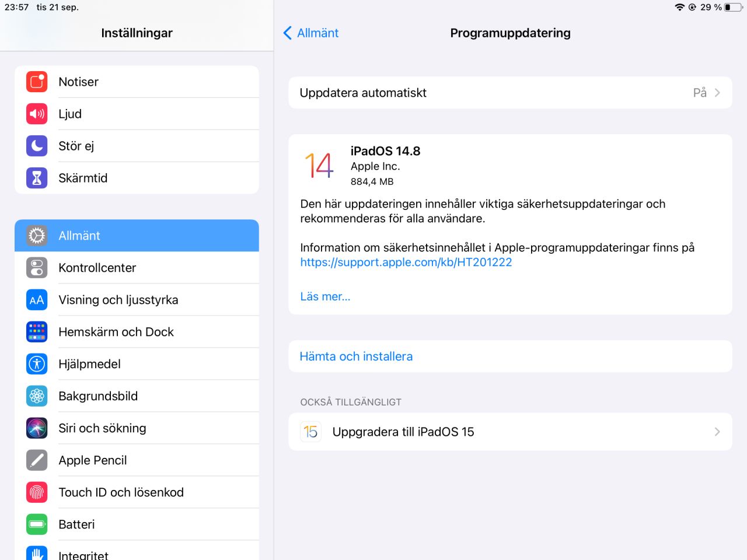The height and width of the screenshot is (560, 747).
Task: Open the Skärmtid settings
Action: click(137, 178)
